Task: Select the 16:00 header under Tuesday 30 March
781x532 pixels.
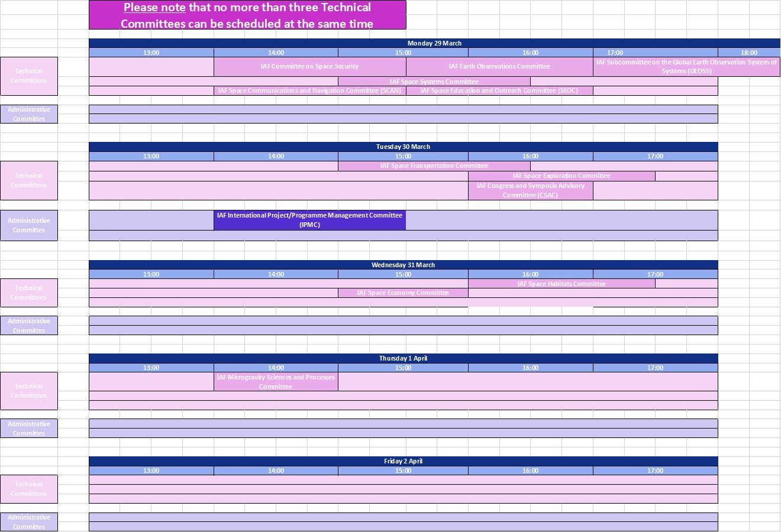Action: tap(531, 156)
